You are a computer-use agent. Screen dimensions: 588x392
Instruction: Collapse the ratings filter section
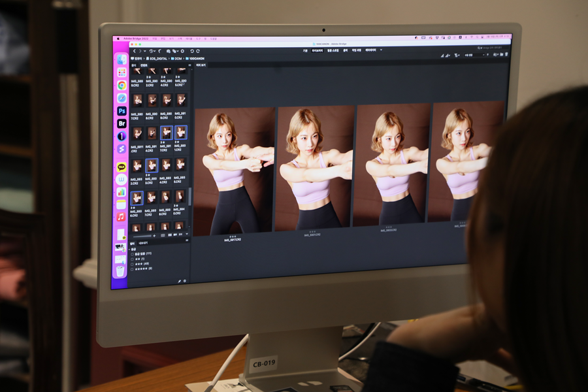[130, 249]
